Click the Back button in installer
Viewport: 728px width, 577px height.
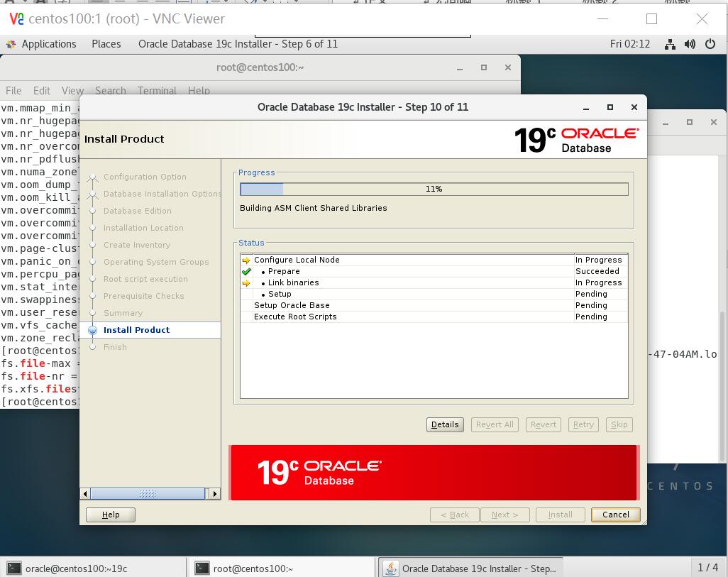455,515
